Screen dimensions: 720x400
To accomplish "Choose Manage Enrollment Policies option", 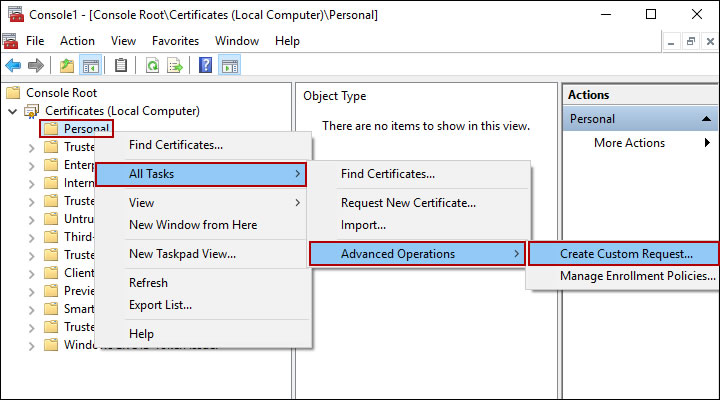I will (637, 276).
